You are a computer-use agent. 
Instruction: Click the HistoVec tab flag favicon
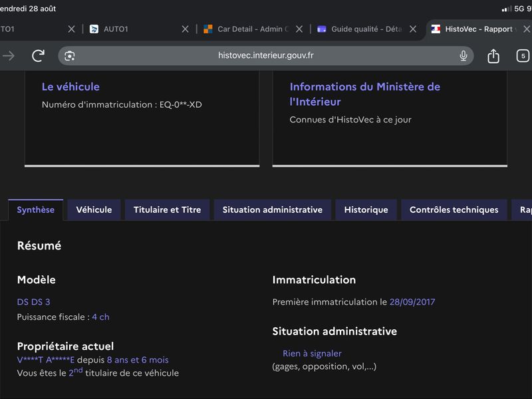tap(436, 29)
